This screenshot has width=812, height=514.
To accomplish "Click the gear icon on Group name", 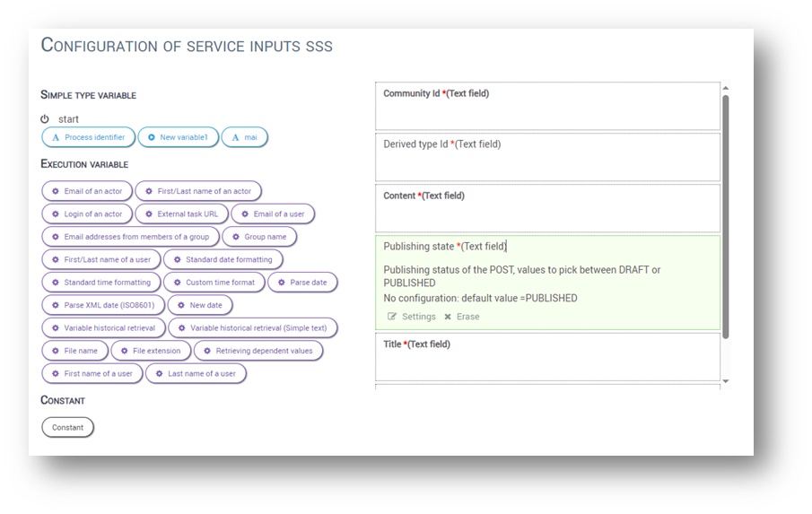I will pyautogui.click(x=235, y=237).
